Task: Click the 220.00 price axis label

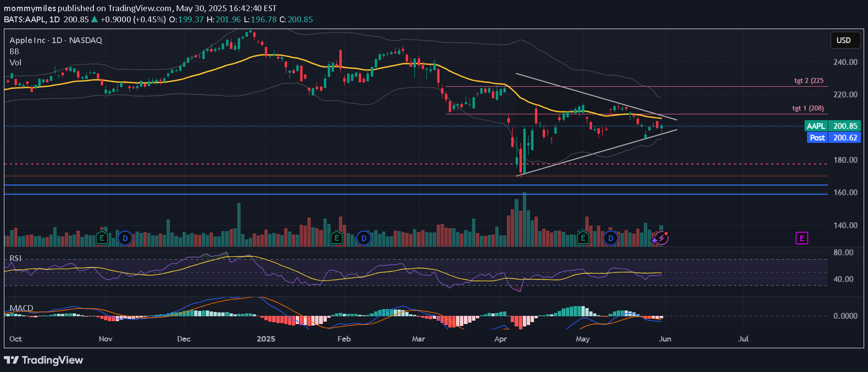Action: pos(845,94)
